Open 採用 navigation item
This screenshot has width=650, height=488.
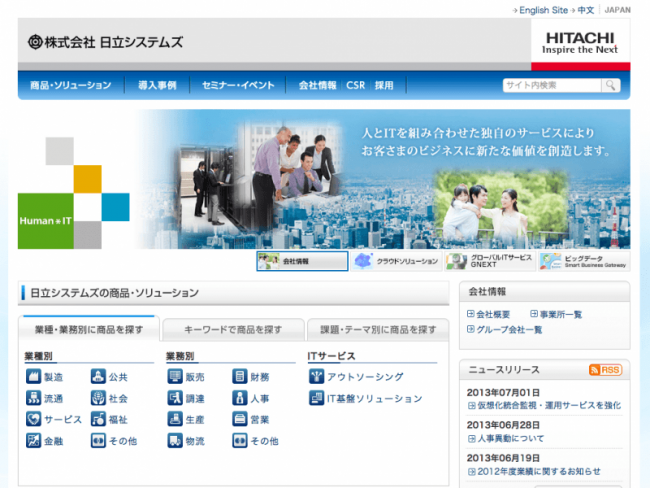tap(384, 85)
